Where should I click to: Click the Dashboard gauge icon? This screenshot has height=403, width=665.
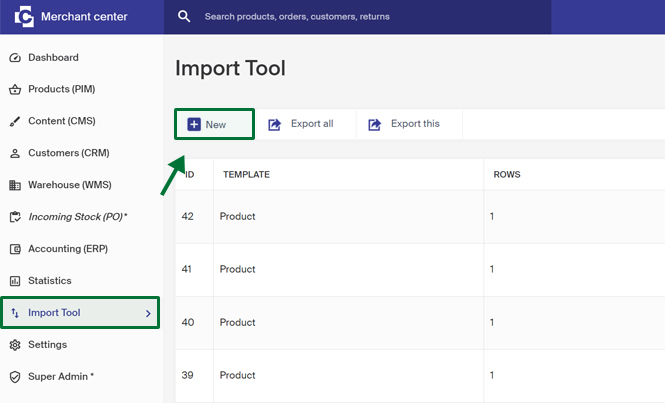pos(15,58)
